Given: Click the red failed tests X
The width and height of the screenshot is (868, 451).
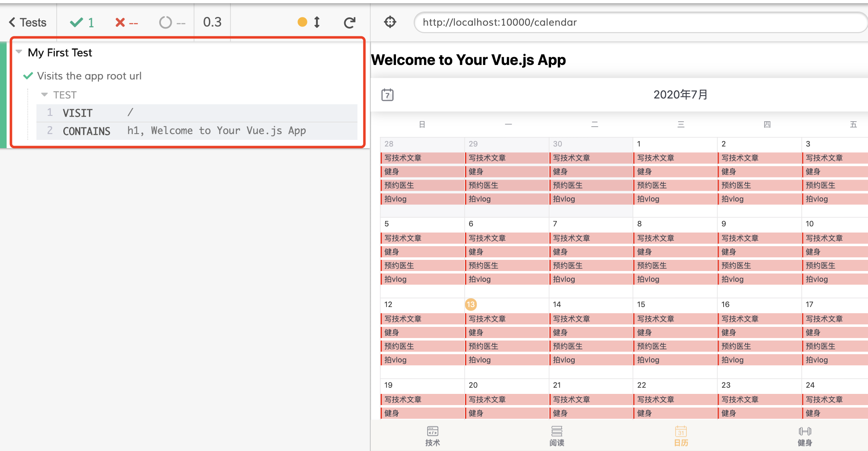Looking at the screenshot, I should [x=120, y=22].
